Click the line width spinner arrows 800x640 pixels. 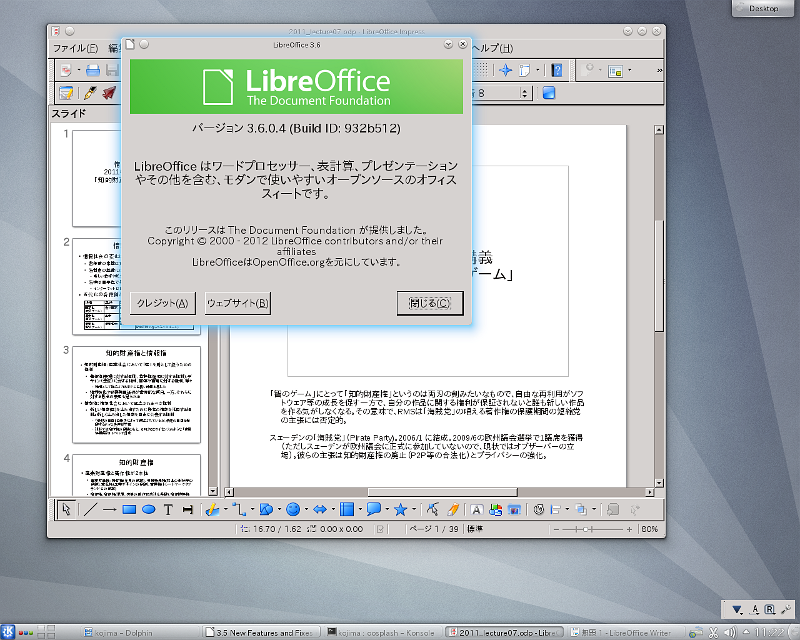click(x=524, y=93)
